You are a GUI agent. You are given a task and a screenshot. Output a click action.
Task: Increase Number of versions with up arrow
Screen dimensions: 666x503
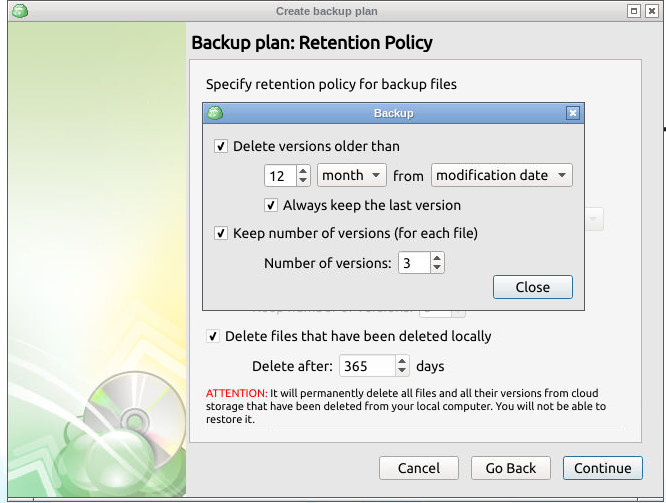click(437, 258)
